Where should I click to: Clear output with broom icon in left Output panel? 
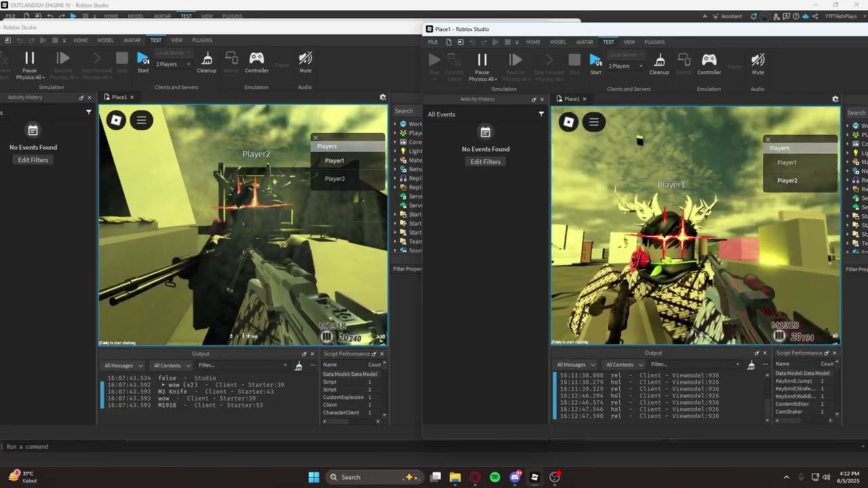click(298, 366)
